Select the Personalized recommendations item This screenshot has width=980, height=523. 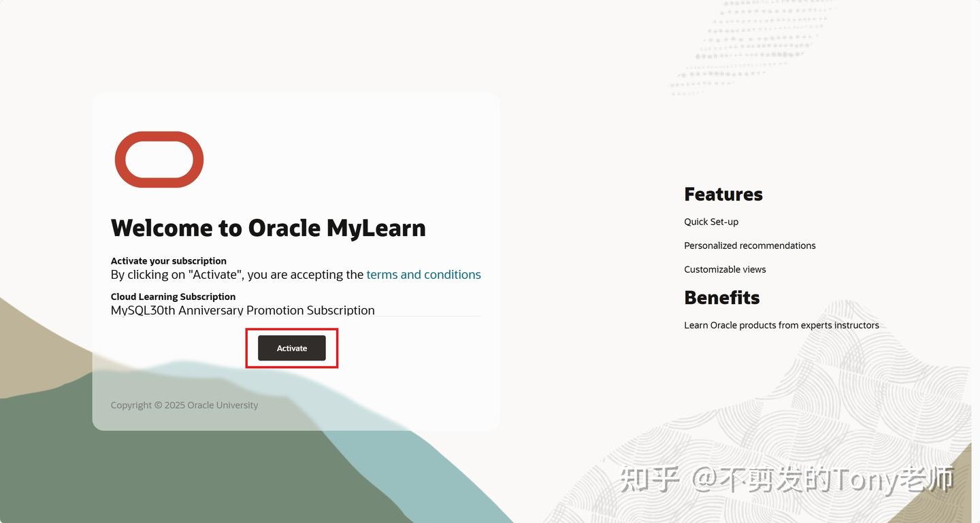point(750,246)
